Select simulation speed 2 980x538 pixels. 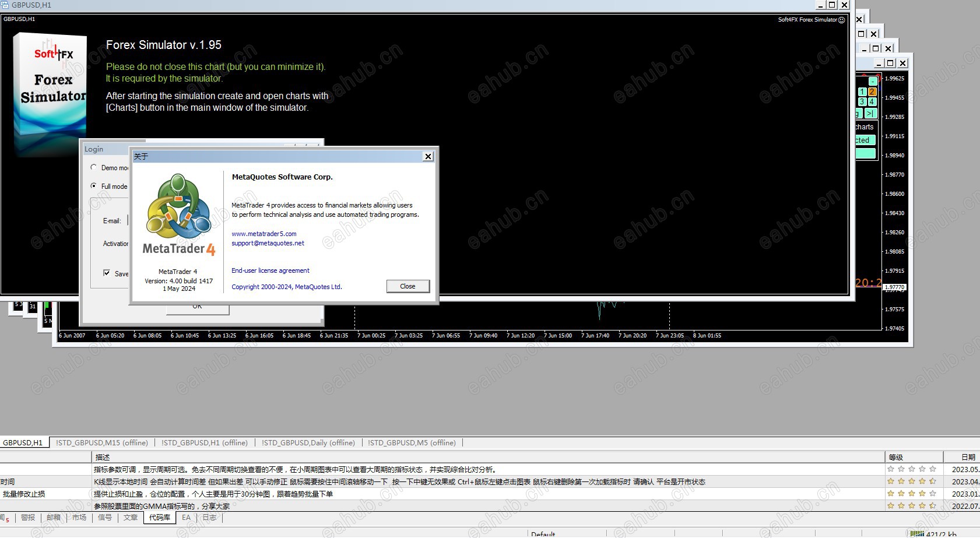[873, 92]
